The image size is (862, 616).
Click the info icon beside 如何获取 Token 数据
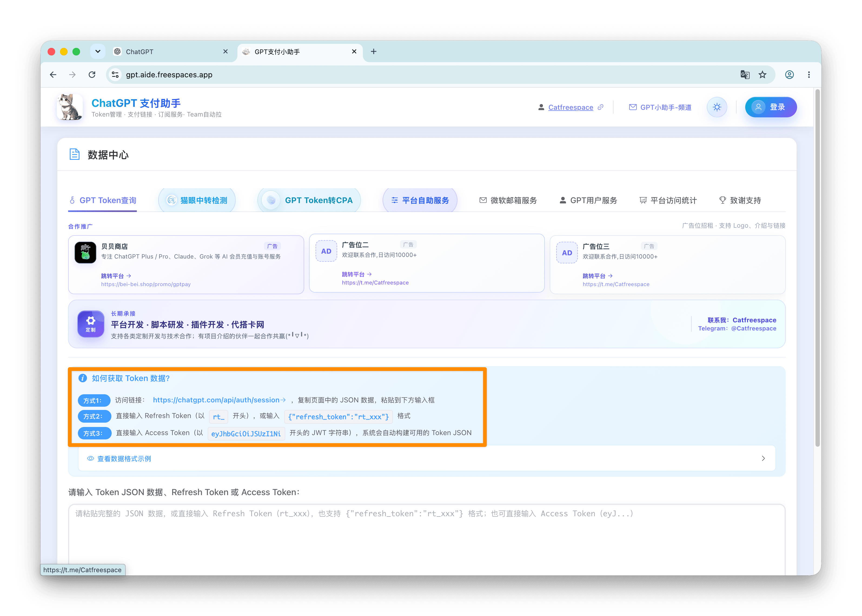point(83,378)
